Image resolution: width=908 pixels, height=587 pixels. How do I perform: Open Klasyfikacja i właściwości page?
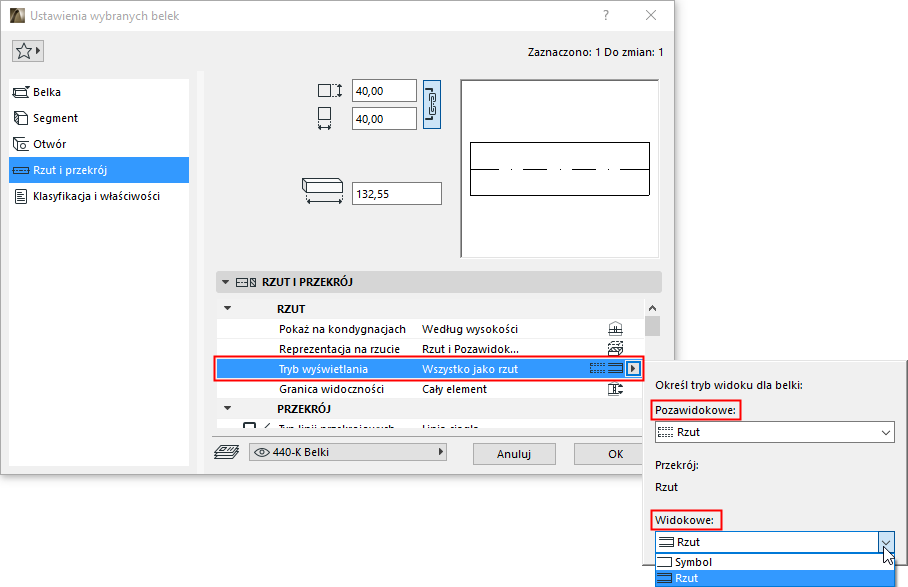pyautogui.click(x=99, y=196)
